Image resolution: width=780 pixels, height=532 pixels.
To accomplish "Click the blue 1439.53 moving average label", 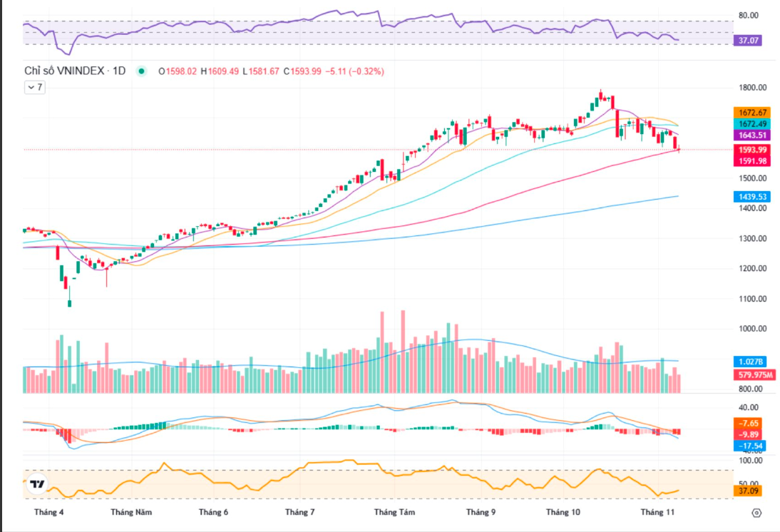I will click(753, 196).
